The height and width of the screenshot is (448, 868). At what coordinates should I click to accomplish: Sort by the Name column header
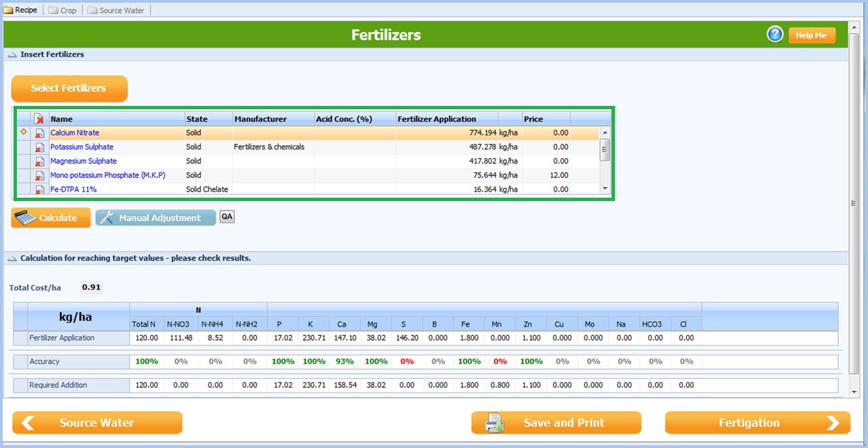(x=117, y=119)
